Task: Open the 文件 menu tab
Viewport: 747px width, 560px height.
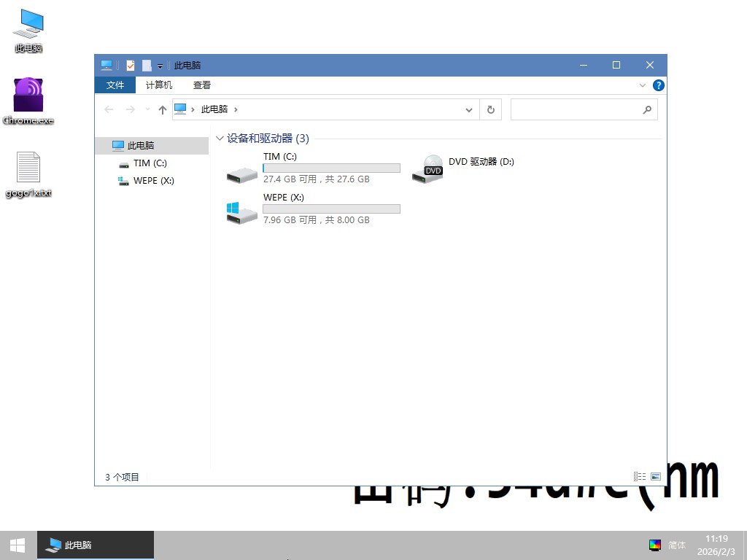Action: pos(115,85)
